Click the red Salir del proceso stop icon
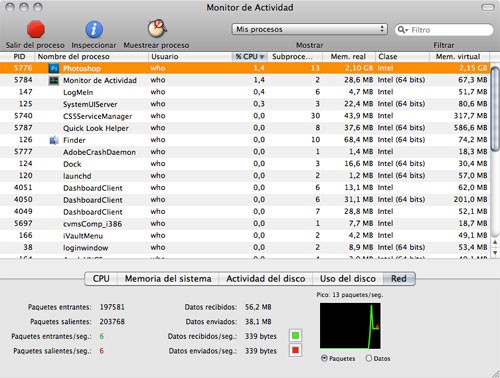 click(36, 29)
